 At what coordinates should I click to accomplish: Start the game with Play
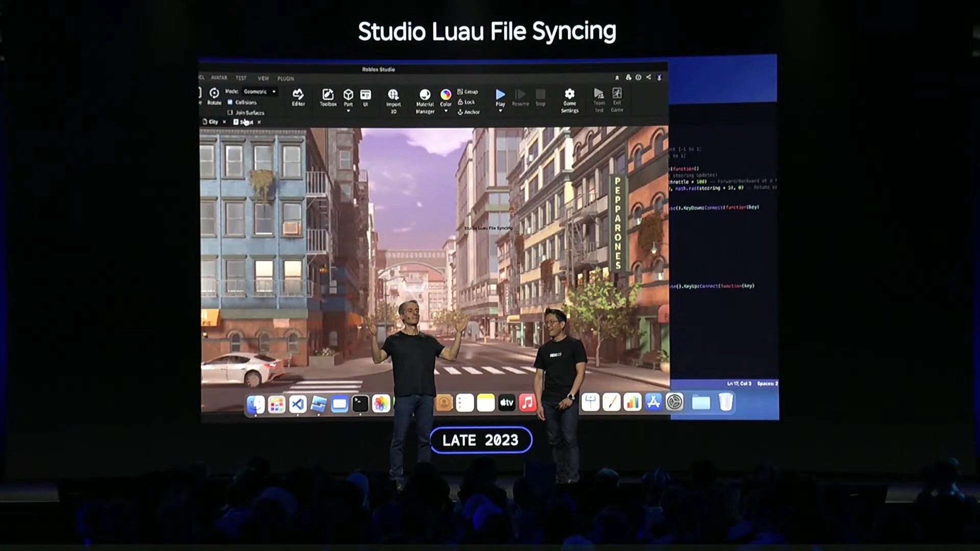tap(500, 97)
